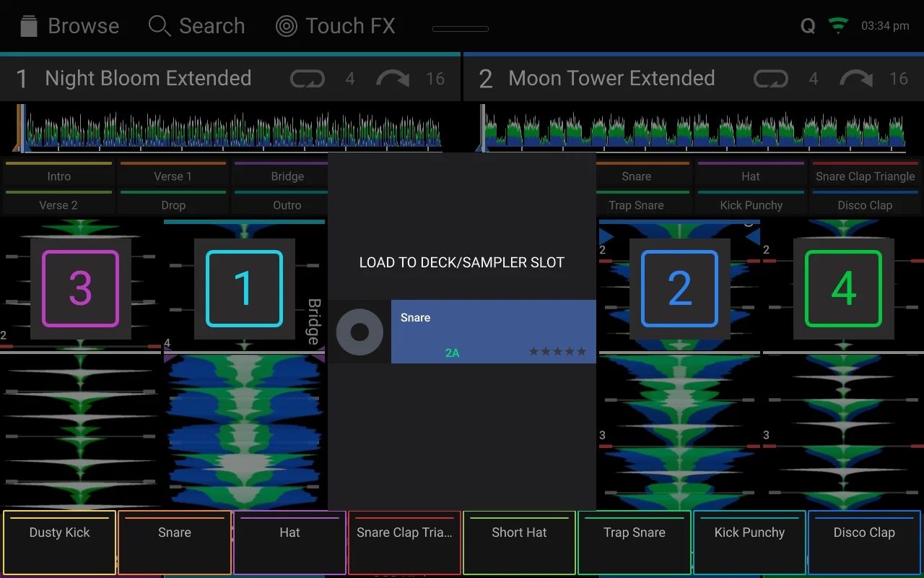
Task: Tap the vinyl disc artwork icon
Action: coord(359,332)
